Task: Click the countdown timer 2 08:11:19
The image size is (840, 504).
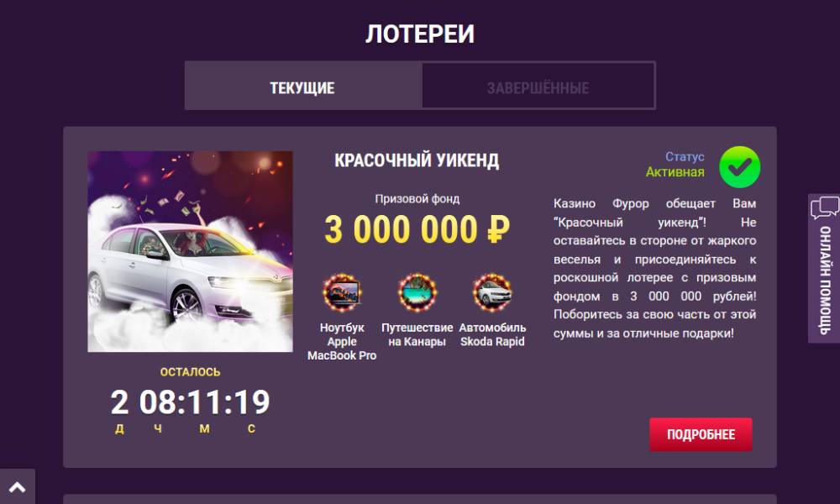Action: click(x=190, y=402)
